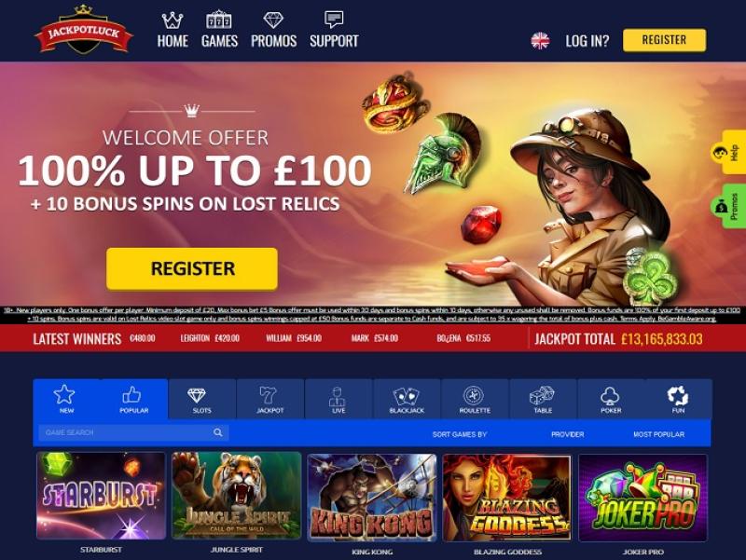Image resolution: width=746 pixels, height=560 pixels.
Task: Expand the Most Popular sort dropdown
Action: (x=658, y=434)
